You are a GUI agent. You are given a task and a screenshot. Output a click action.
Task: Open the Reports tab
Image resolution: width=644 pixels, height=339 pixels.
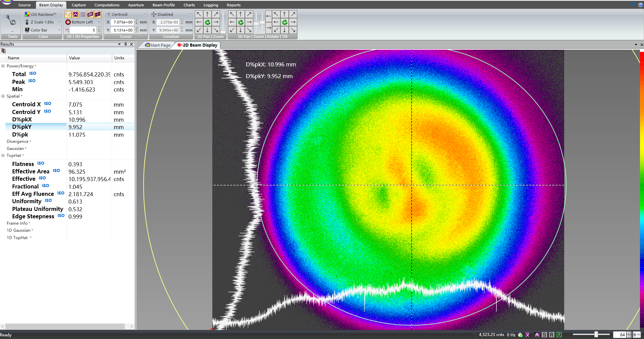[233, 5]
